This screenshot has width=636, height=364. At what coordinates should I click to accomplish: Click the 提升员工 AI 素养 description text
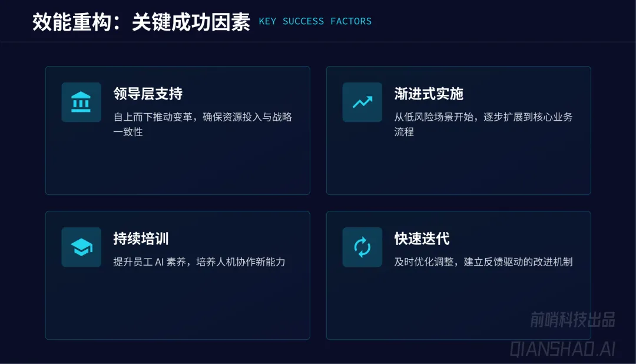coord(199,262)
